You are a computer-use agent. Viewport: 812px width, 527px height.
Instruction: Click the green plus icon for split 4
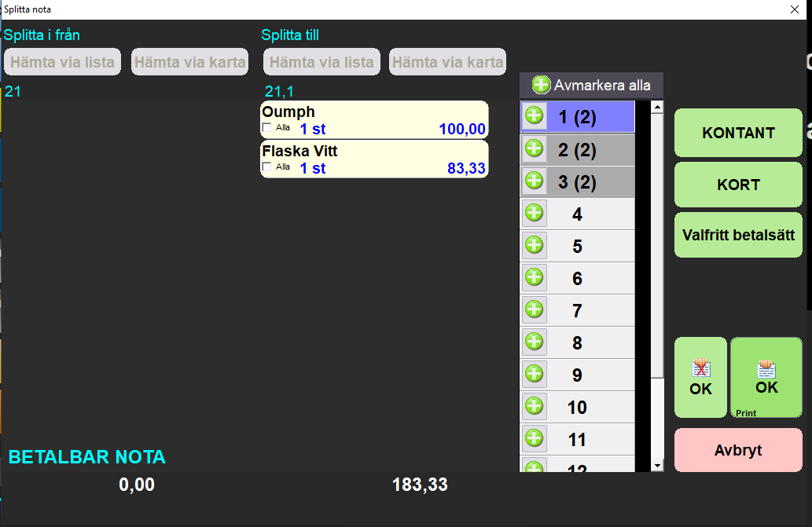tap(535, 214)
